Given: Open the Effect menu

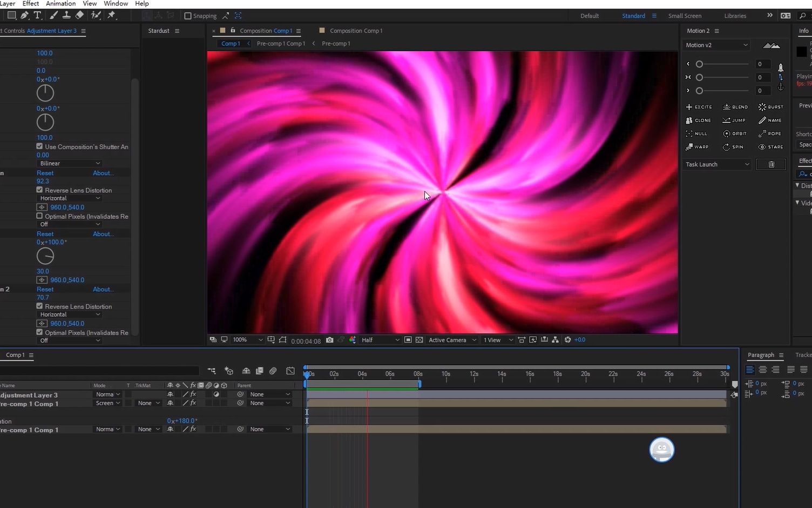Looking at the screenshot, I should [x=30, y=4].
